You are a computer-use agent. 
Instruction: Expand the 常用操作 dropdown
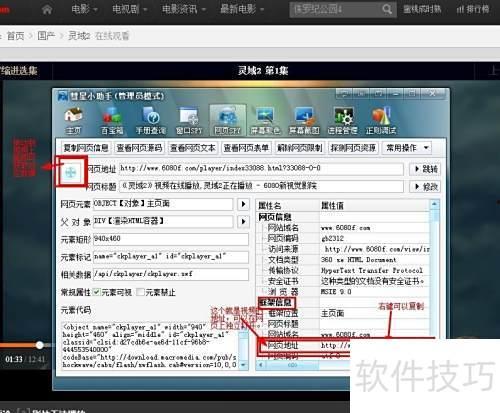(407, 148)
